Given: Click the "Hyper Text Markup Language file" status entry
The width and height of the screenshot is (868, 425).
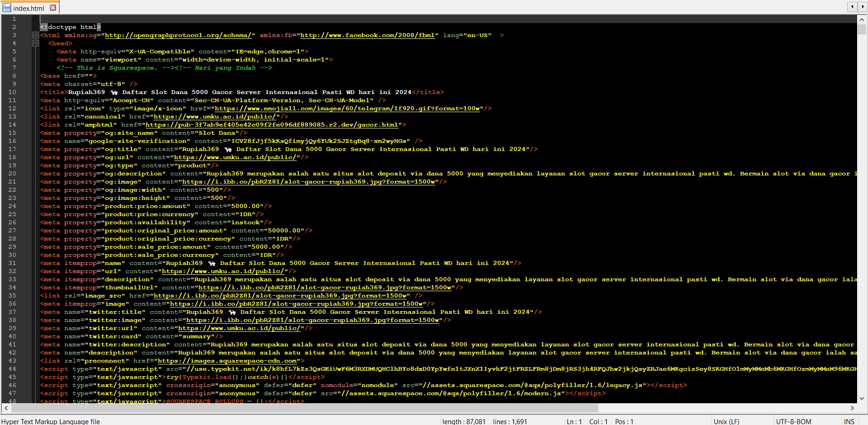Looking at the screenshot, I should 51,421.
